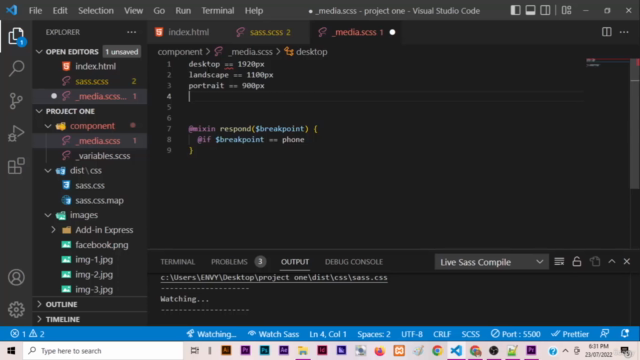The width and height of the screenshot is (640, 360).
Task: Click the taskbar search box
Action: point(103,351)
